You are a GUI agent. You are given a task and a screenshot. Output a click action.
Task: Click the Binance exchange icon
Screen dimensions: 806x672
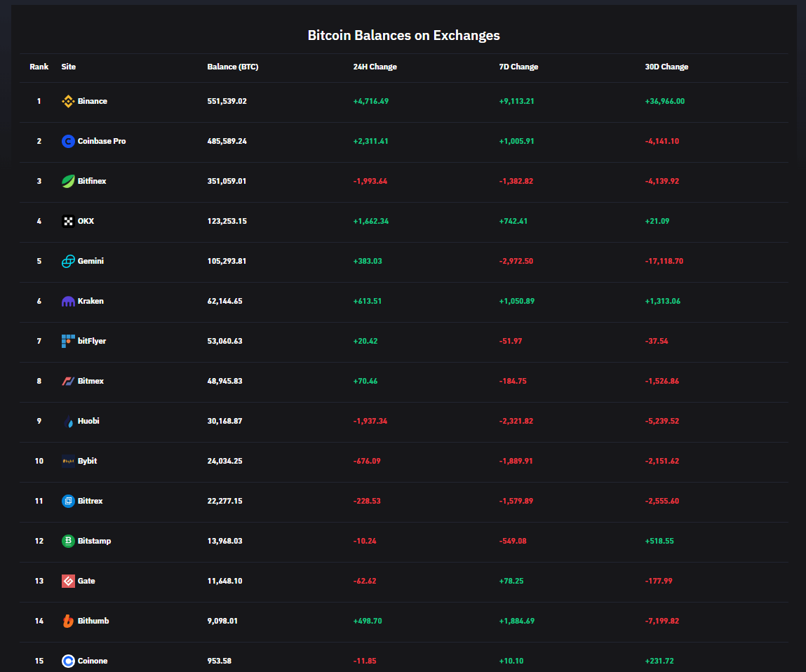67,101
